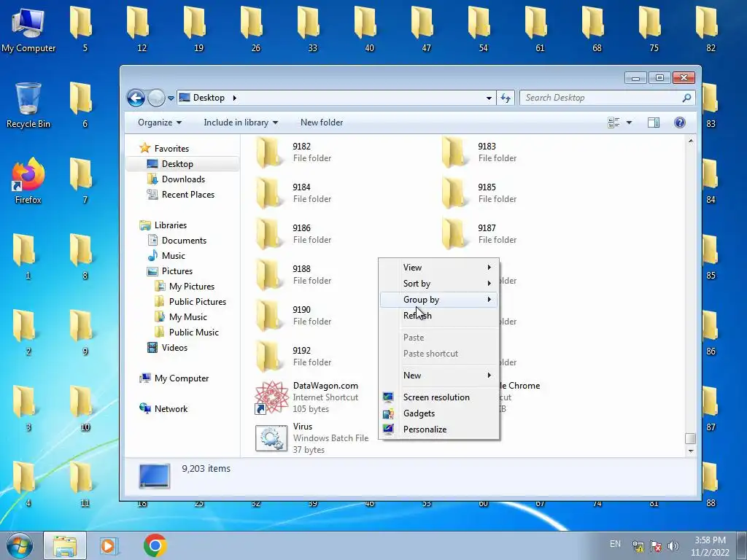Select the 9182 folder icon
This screenshot has height=560, width=747.
(x=268, y=152)
